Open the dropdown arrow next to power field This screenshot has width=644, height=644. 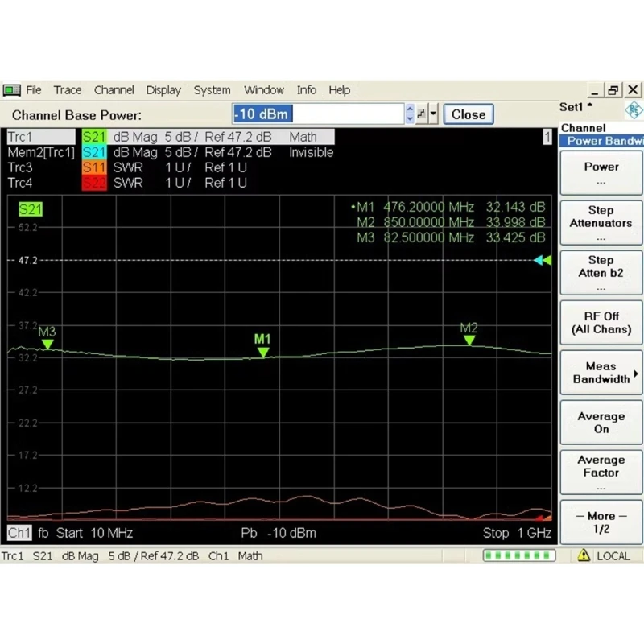tap(433, 114)
